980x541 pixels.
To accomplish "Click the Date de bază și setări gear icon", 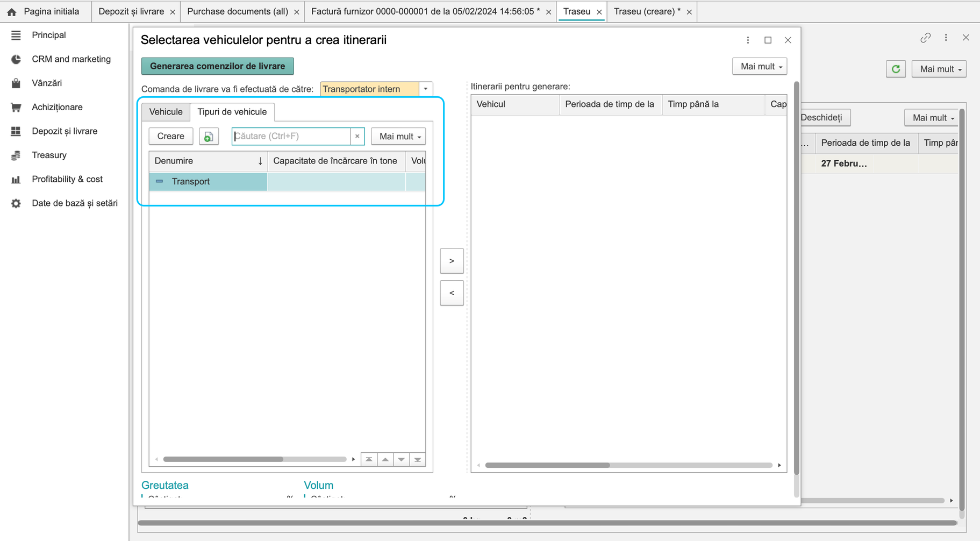I will pyautogui.click(x=16, y=203).
